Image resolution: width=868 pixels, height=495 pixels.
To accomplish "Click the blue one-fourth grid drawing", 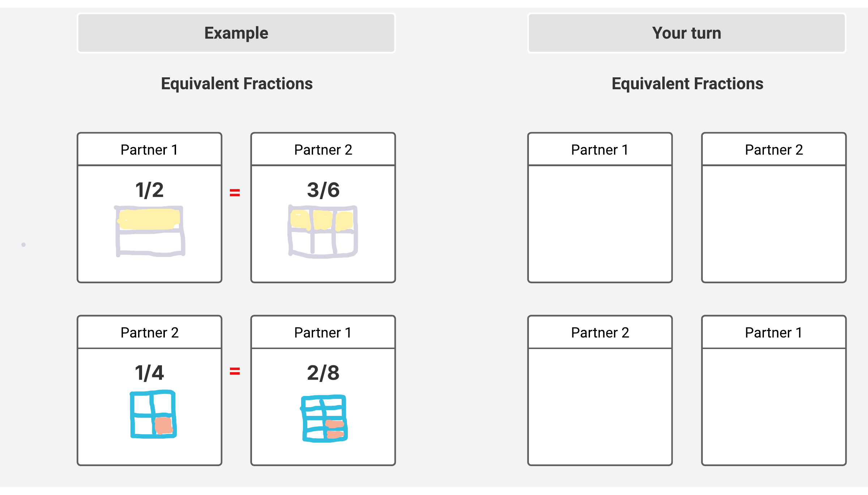I will 153,414.
